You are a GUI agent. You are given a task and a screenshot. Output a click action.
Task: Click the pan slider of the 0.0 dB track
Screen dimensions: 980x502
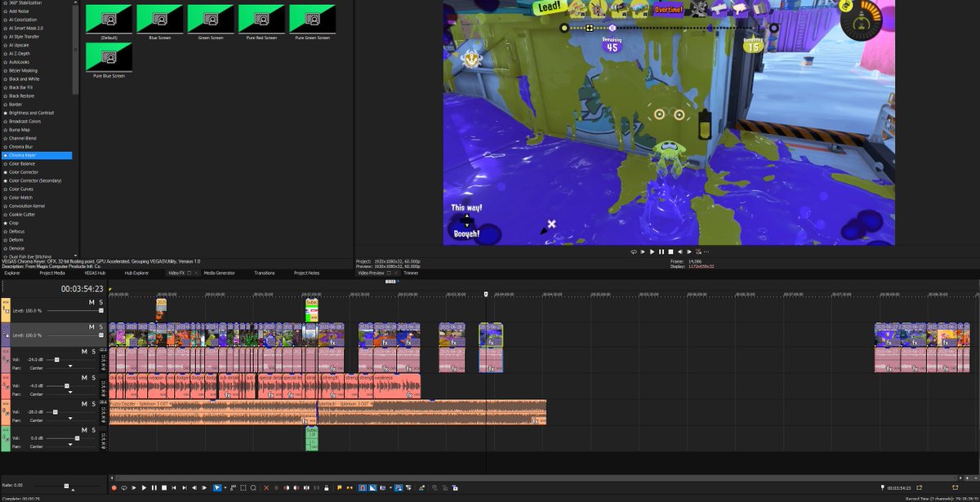[x=70, y=444]
